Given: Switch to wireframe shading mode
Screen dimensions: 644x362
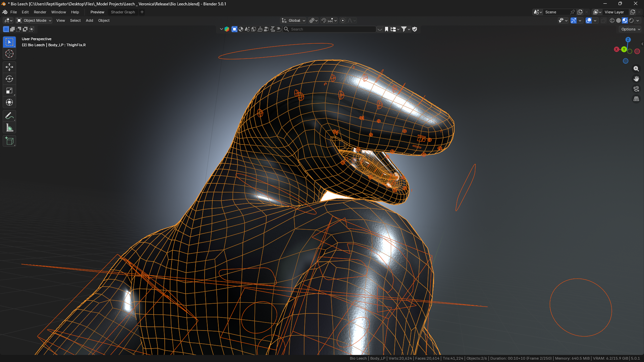Looking at the screenshot, I should tap(612, 20).
